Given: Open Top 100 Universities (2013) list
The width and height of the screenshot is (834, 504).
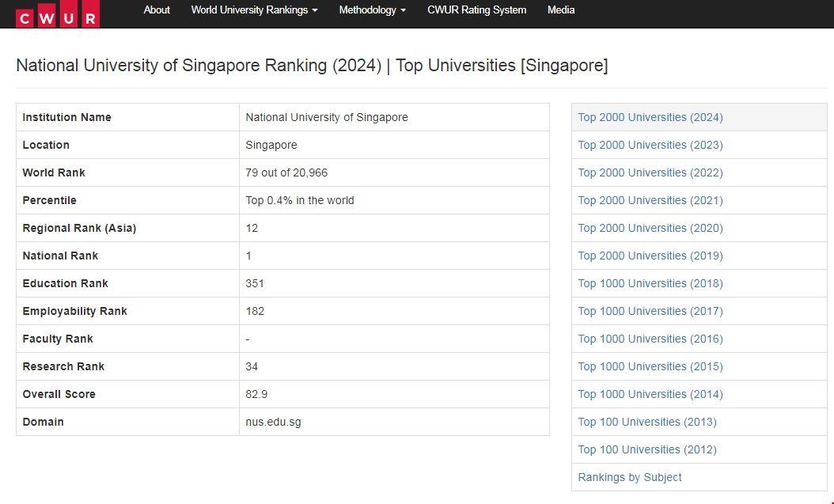Looking at the screenshot, I should tap(647, 422).
